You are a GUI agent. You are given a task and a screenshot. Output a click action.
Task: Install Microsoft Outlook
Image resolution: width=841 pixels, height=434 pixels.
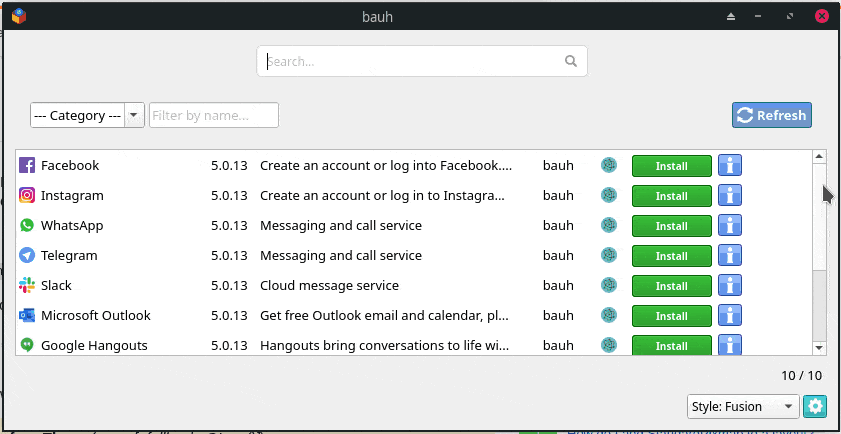[x=672, y=316]
